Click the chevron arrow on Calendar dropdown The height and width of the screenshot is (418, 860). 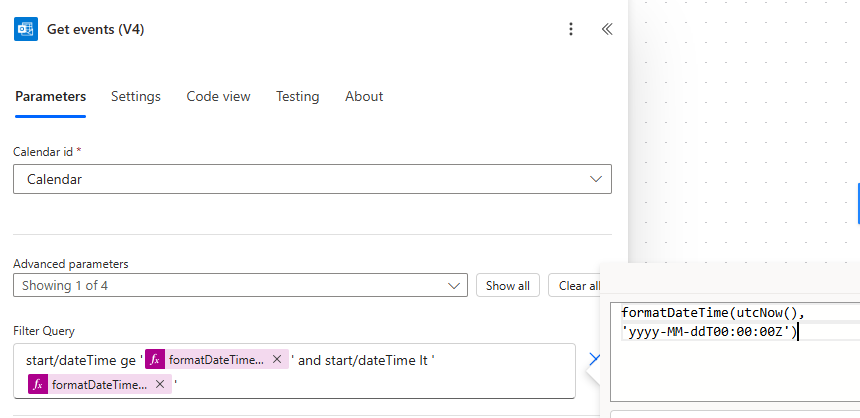coord(596,179)
